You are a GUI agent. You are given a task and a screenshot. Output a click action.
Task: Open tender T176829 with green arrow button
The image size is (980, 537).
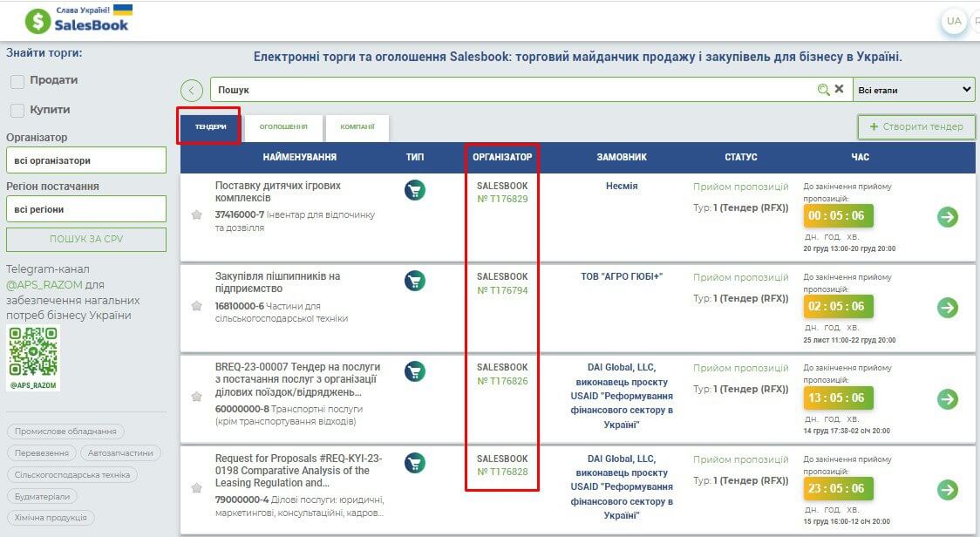pyautogui.click(x=948, y=217)
